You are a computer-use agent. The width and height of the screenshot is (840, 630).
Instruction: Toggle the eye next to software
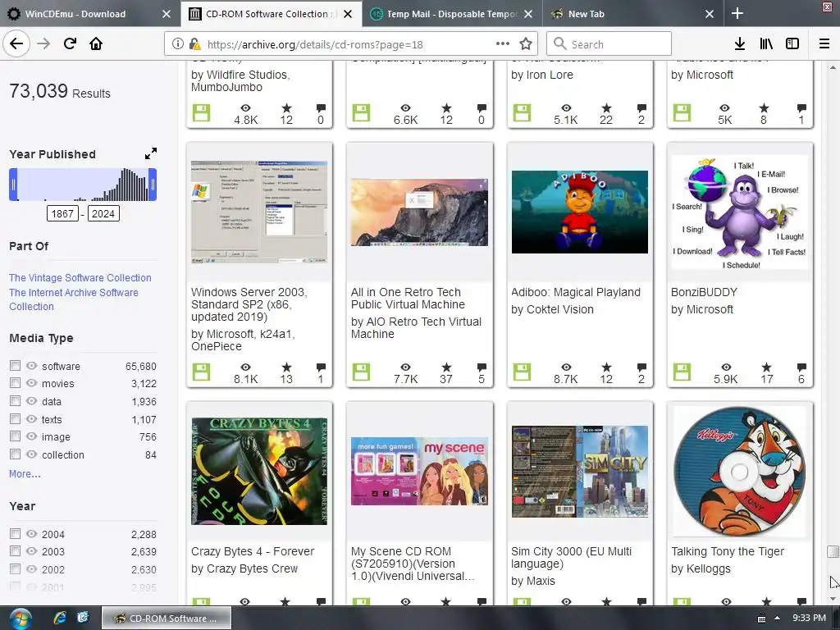(32, 366)
